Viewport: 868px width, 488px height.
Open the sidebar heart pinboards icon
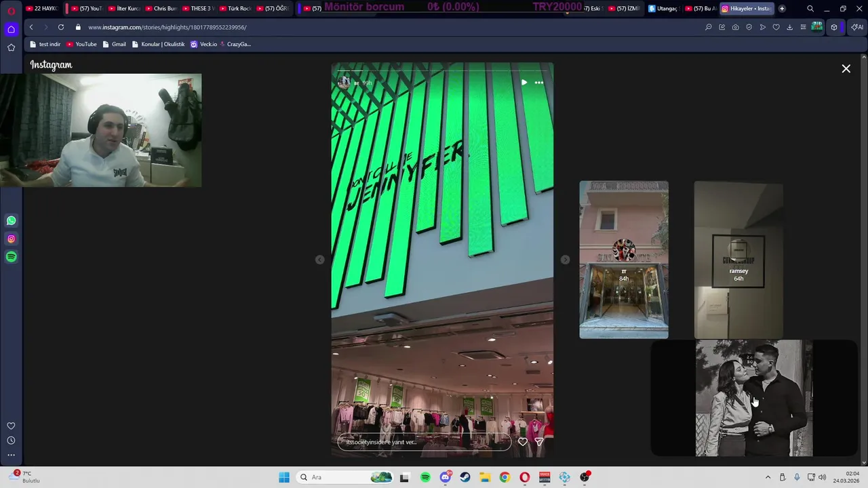click(11, 426)
